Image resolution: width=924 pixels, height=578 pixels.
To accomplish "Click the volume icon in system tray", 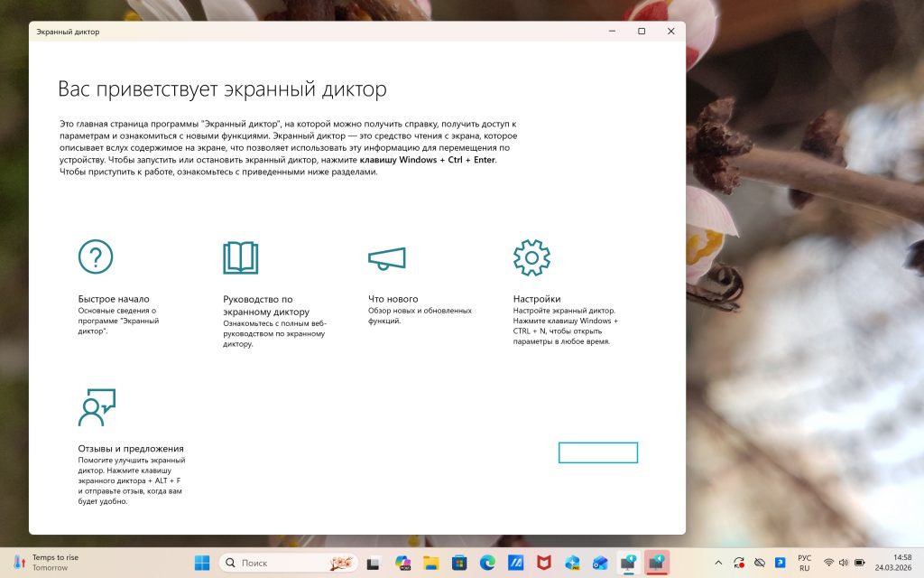I will [844, 562].
